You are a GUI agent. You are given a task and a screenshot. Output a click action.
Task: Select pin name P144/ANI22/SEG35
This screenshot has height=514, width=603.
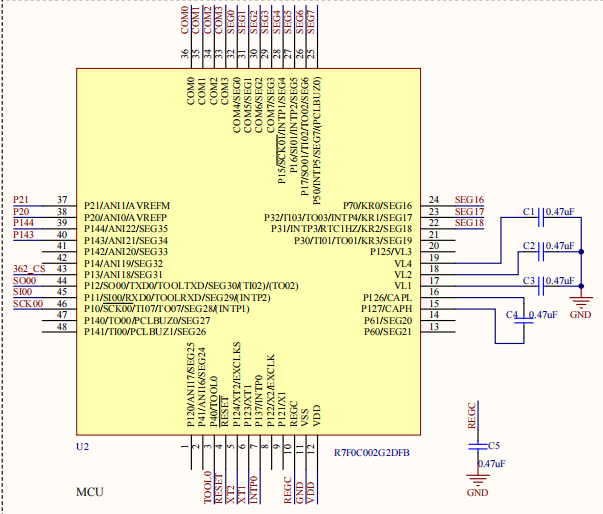pos(126,229)
